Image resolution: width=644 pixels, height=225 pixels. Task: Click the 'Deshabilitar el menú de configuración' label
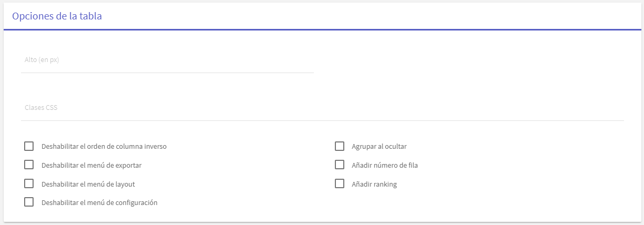point(99,203)
